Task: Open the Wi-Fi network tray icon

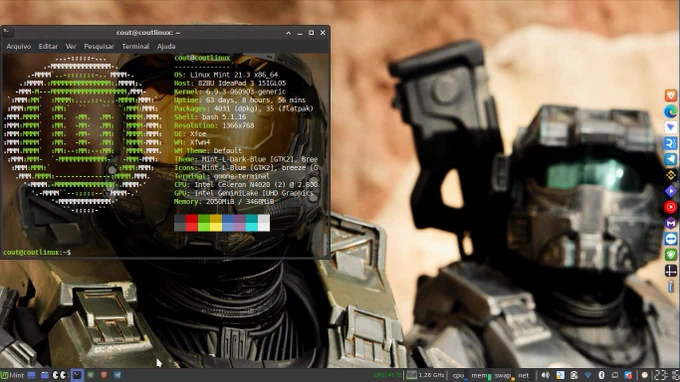Action: coord(588,375)
